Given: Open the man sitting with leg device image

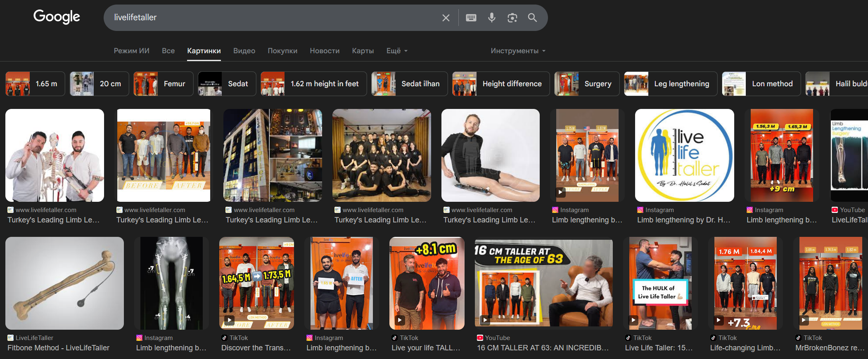Looking at the screenshot, I should (x=491, y=155).
